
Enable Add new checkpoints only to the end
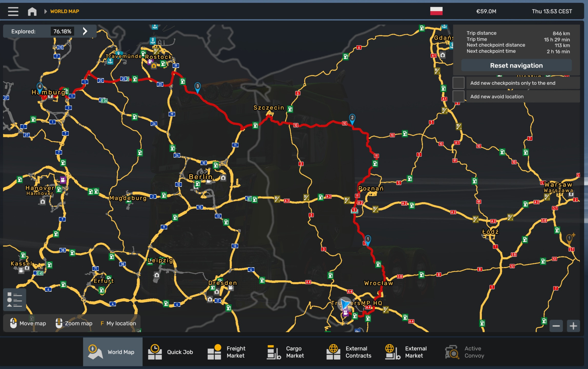point(459,83)
